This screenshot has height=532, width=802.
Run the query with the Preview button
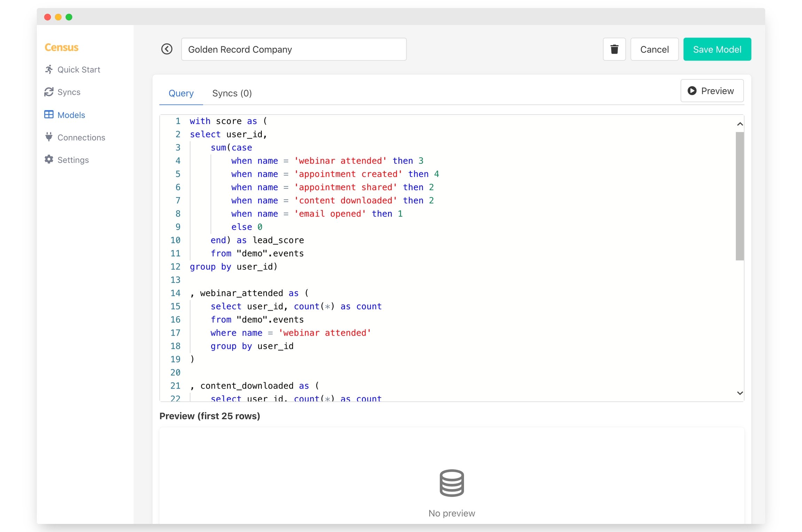(712, 91)
